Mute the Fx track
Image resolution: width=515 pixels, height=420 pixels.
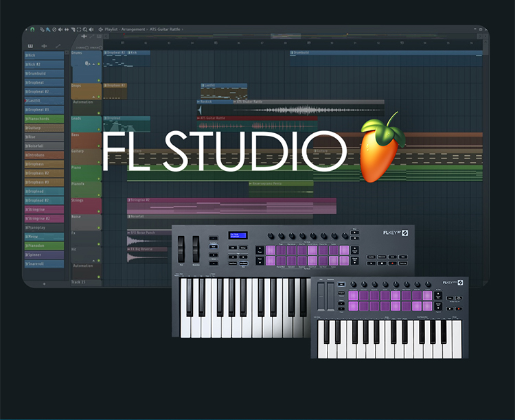(98, 244)
